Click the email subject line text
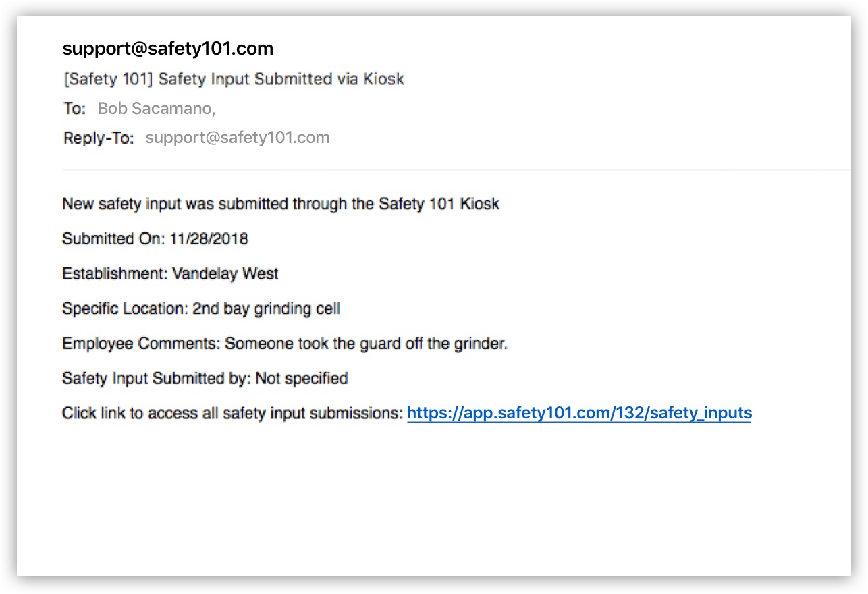Screen dimensions: 868x594 tap(234, 79)
